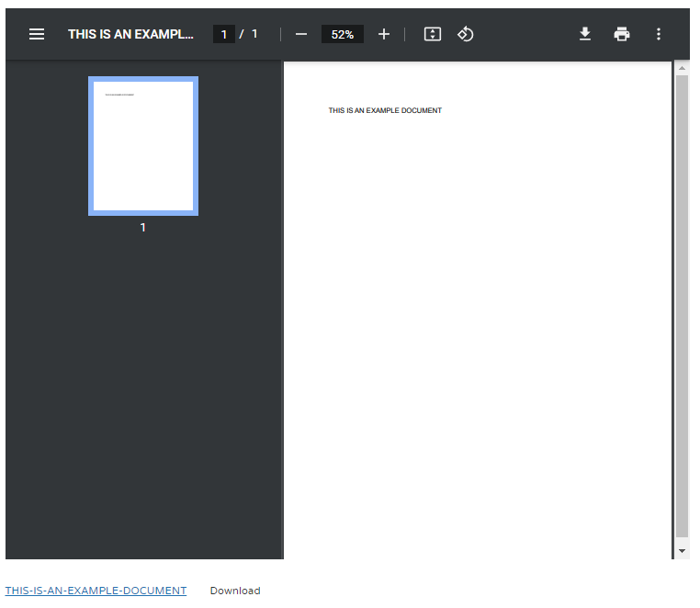The width and height of the screenshot is (700, 608).
Task: Select the page 1 thumbnail
Action: (143, 146)
